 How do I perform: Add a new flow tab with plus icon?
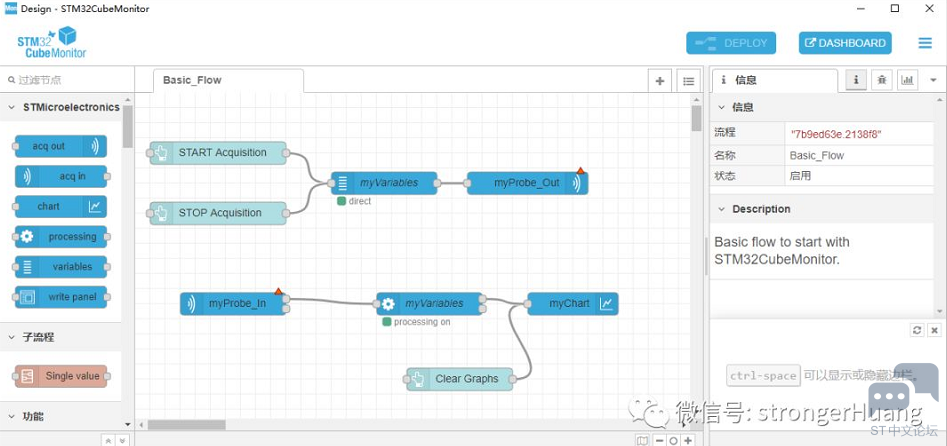point(659,81)
